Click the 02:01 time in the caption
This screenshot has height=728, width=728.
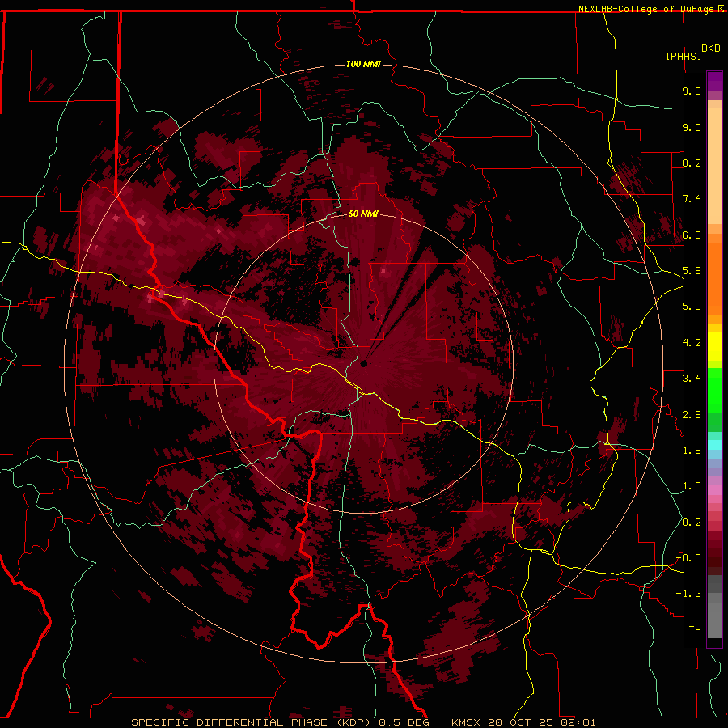(578, 722)
